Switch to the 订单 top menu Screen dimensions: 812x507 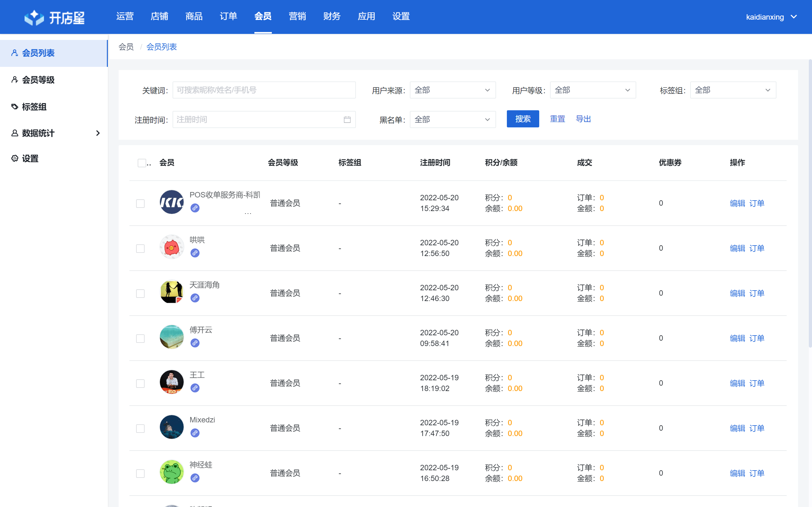click(228, 16)
